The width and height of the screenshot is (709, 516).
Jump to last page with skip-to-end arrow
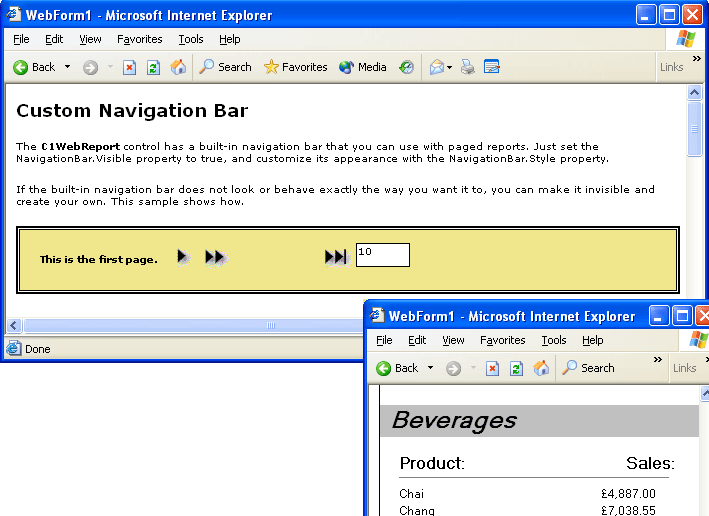point(336,257)
